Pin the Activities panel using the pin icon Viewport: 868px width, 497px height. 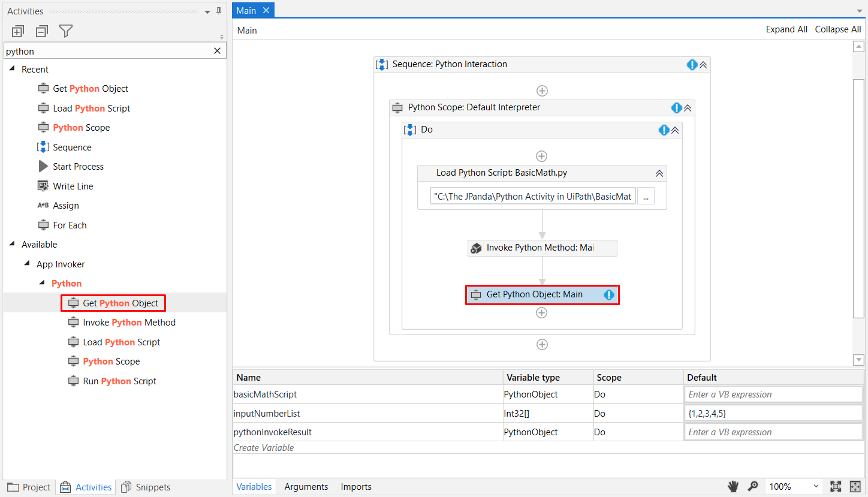click(219, 10)
